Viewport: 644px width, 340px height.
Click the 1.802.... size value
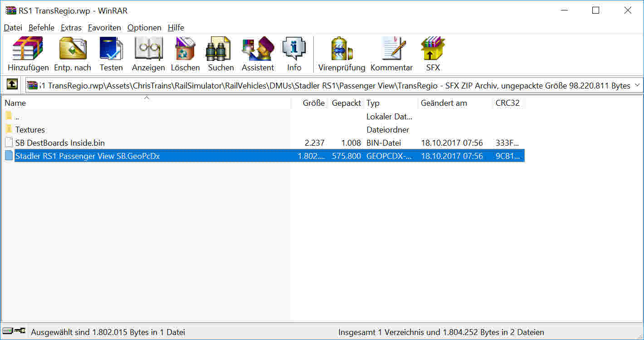coord(311,156)
